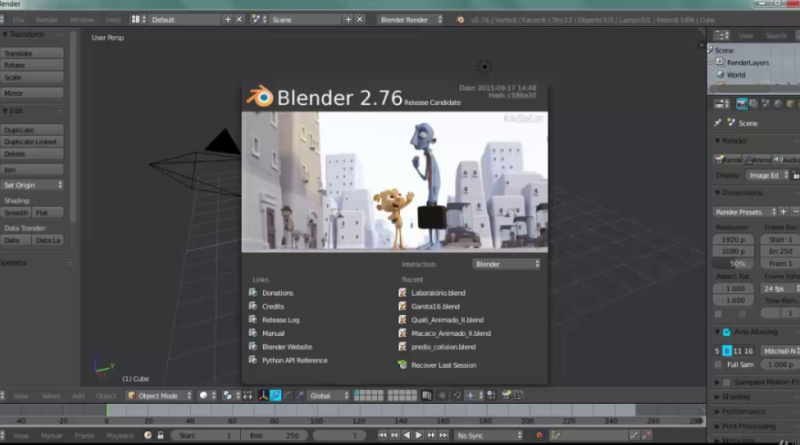Toggle the Anti-Aliasing checkbox
Viewport: 800px width, 445px height.
pyautogui.click(x=727, y=332)
